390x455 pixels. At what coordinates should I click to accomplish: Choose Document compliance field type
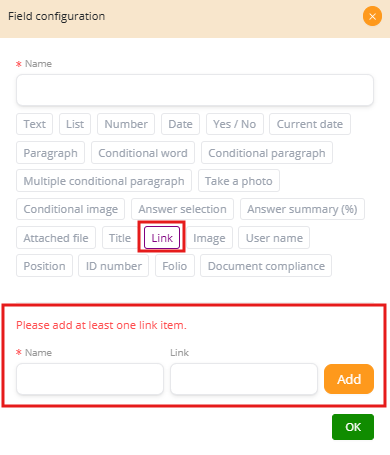(266, 266)
